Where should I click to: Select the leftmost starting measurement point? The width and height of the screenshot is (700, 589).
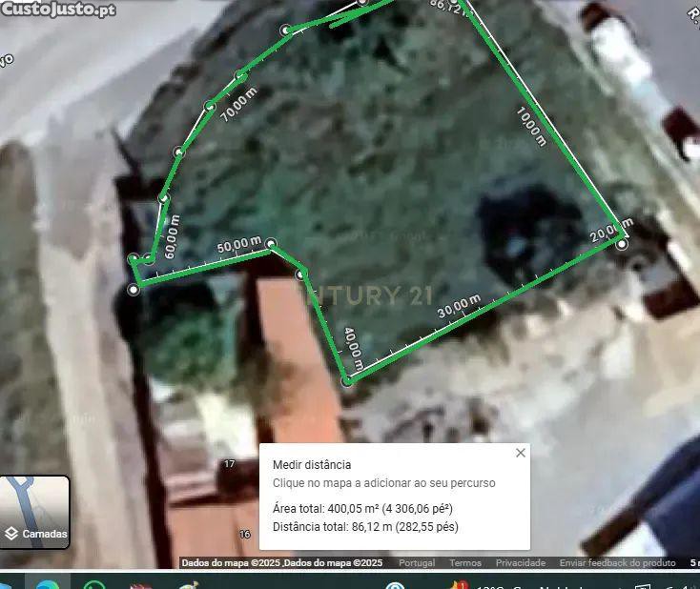coord(134,289)
